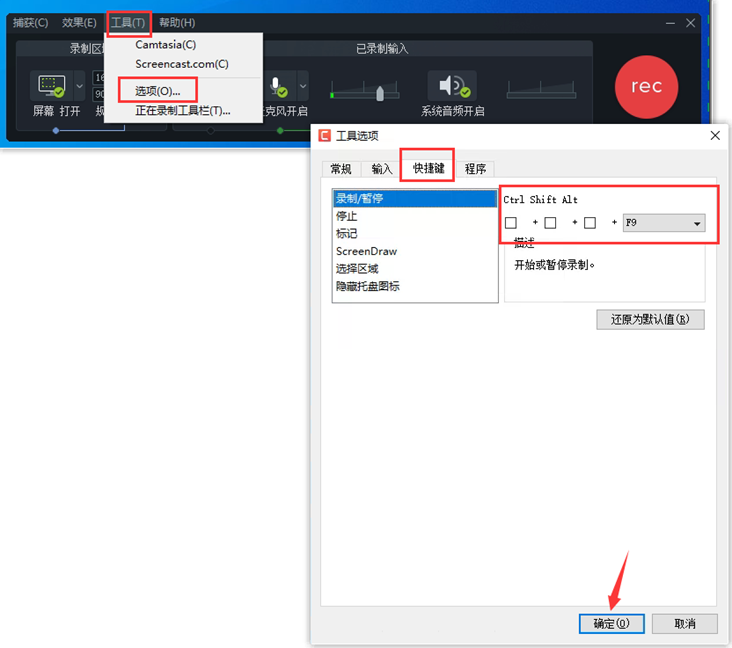Switch to the 常规 tab

[x=341, y=169]
